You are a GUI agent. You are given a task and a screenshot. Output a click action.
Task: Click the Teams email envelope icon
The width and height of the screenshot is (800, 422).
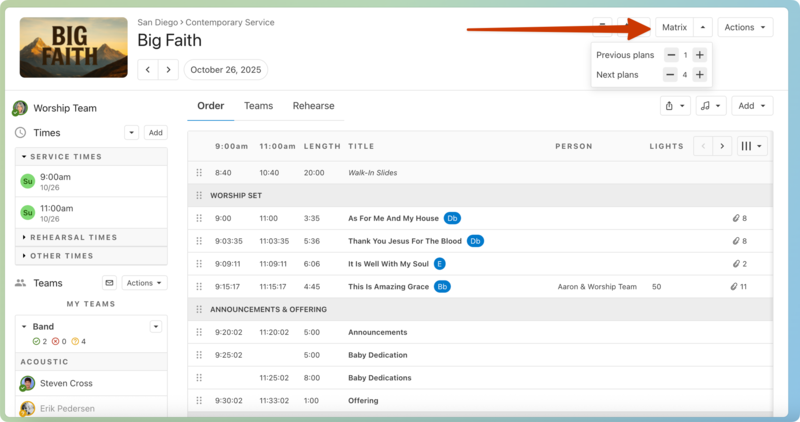pyautogui.click(x=109, y=283)
